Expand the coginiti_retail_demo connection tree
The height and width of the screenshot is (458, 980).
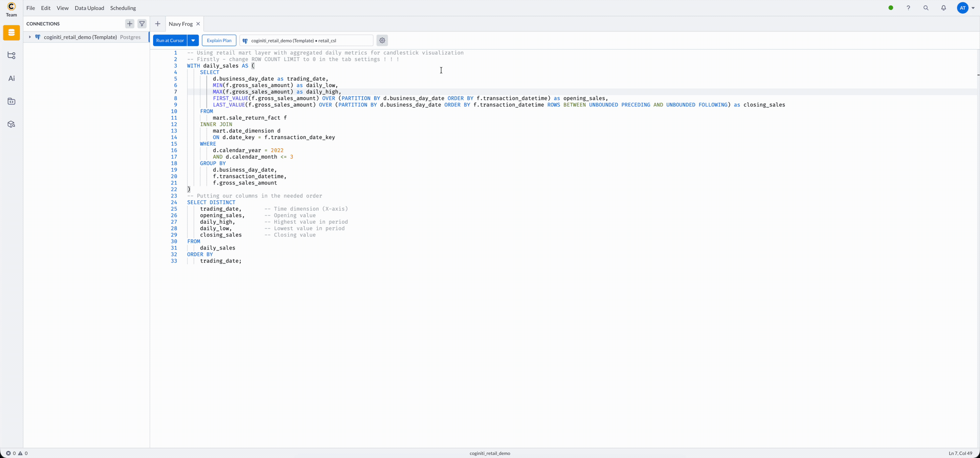[30, 37]
